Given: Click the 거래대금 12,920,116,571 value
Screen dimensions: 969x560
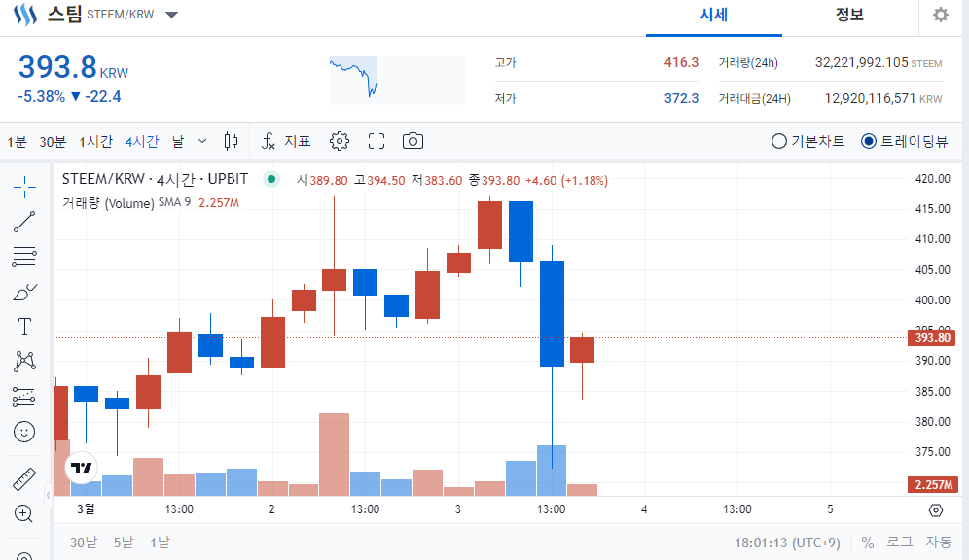Looking at the screenshot, I should click(870, 98).
